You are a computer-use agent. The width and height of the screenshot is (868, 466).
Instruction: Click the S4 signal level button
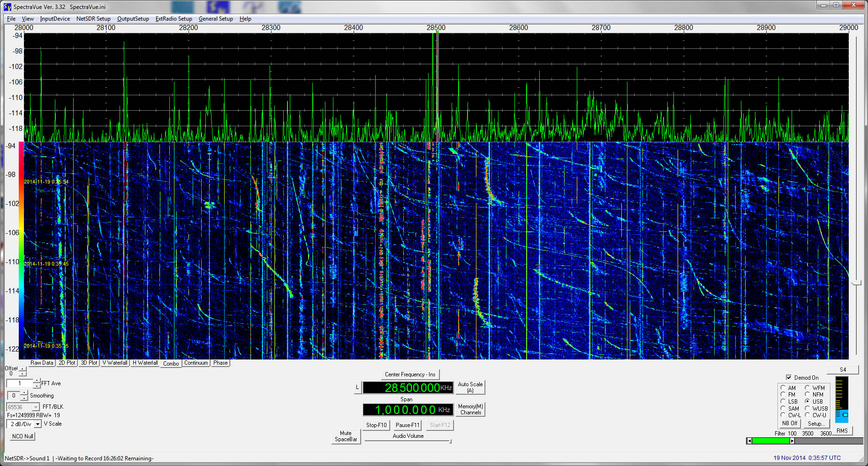pyautogui.click(x=843, y=369)
